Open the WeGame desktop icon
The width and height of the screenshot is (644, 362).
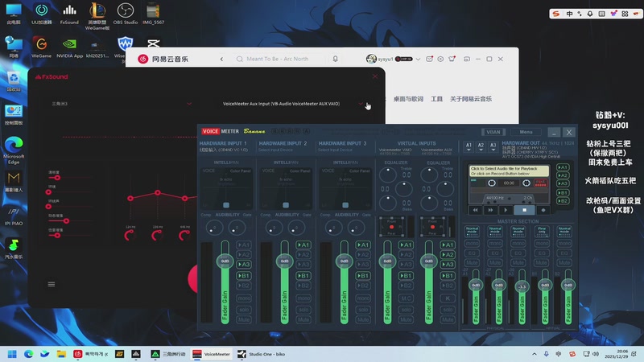[x=42, y=47]
